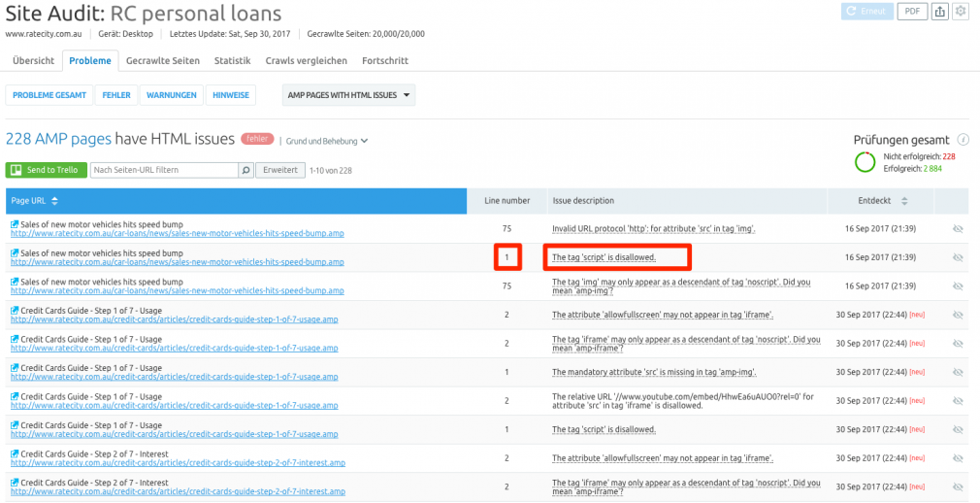The height and width of the screenshot is (503, 980).
Task: Select the Probleme tab
Action: point(90,60)
